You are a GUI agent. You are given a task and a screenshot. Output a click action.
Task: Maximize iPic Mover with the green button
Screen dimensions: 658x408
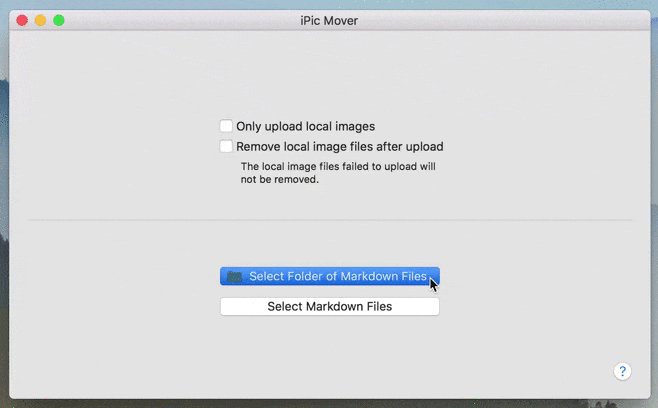point(59,20)
